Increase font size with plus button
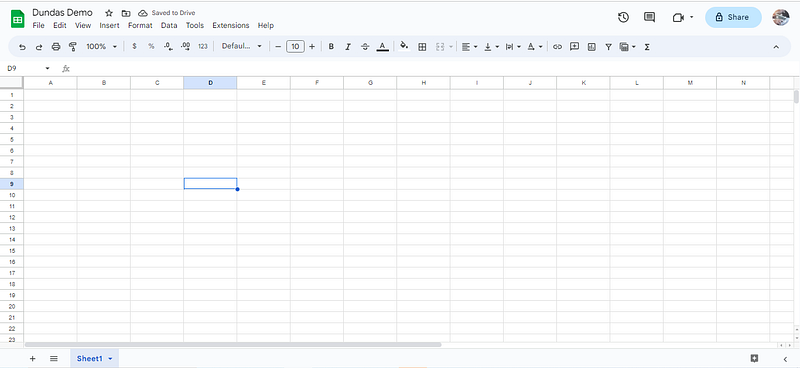Image resolution: width=800 pixels, height=368 pixels. click(312, 46)
